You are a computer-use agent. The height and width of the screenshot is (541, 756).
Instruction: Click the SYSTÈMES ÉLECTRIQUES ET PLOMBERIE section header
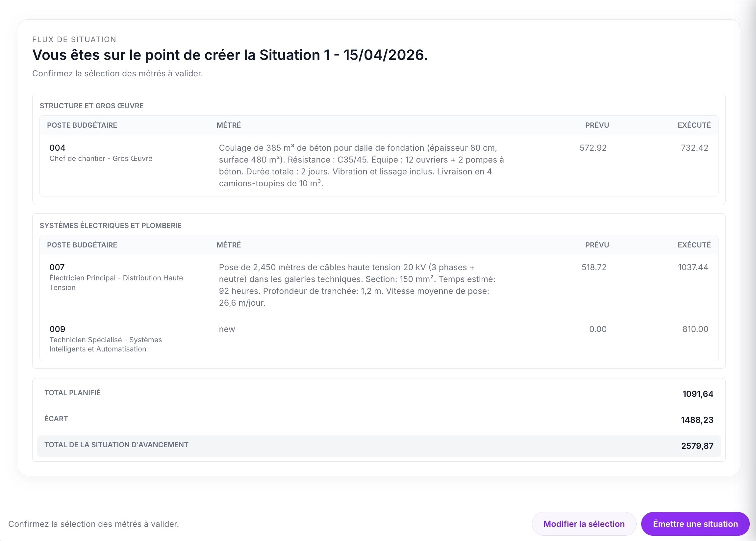point(110,225)
